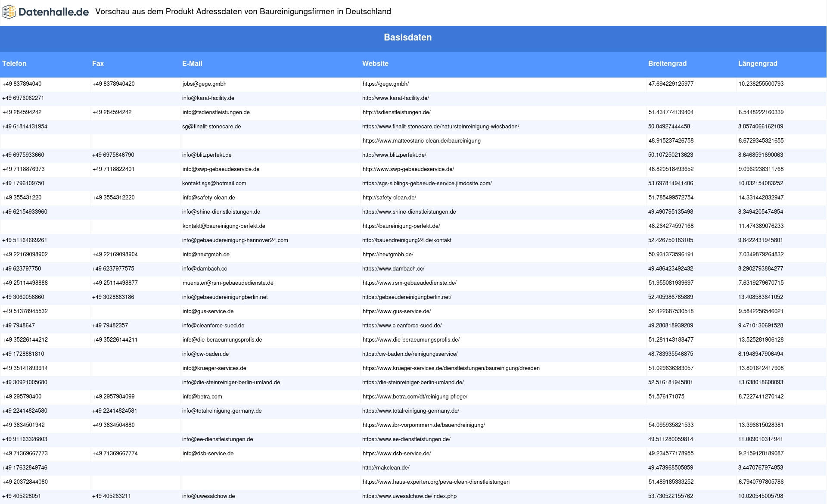Click email info@karat-facility.de
Viewport: 827px width, 504px height.
pos(208,98)
